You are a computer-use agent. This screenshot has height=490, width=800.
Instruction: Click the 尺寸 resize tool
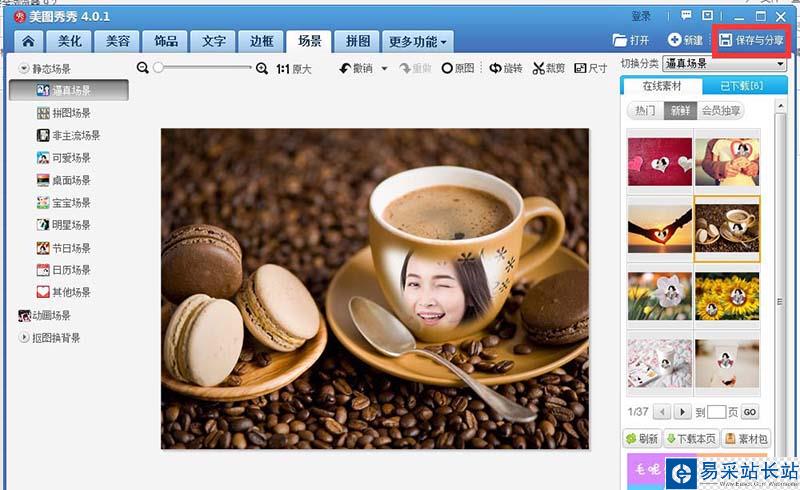click(x=591, y=68)
